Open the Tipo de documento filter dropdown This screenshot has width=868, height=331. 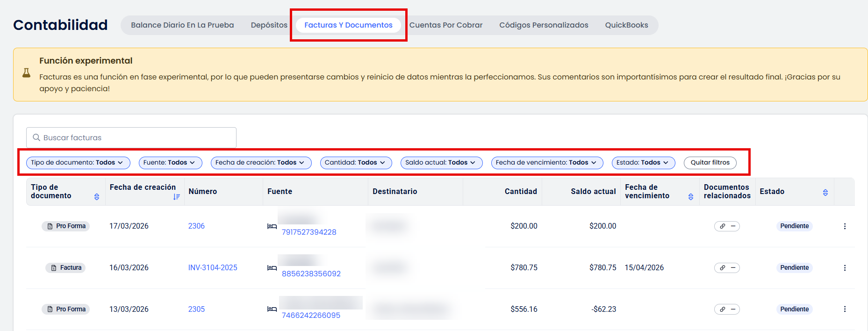pyautogui.click(x=78, y=163)
